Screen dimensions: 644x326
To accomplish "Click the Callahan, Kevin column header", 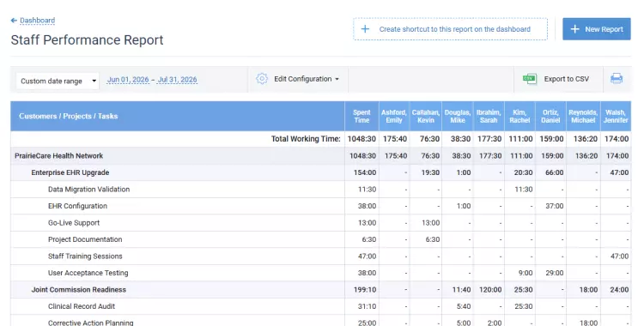I will click(x=426, y=116).
